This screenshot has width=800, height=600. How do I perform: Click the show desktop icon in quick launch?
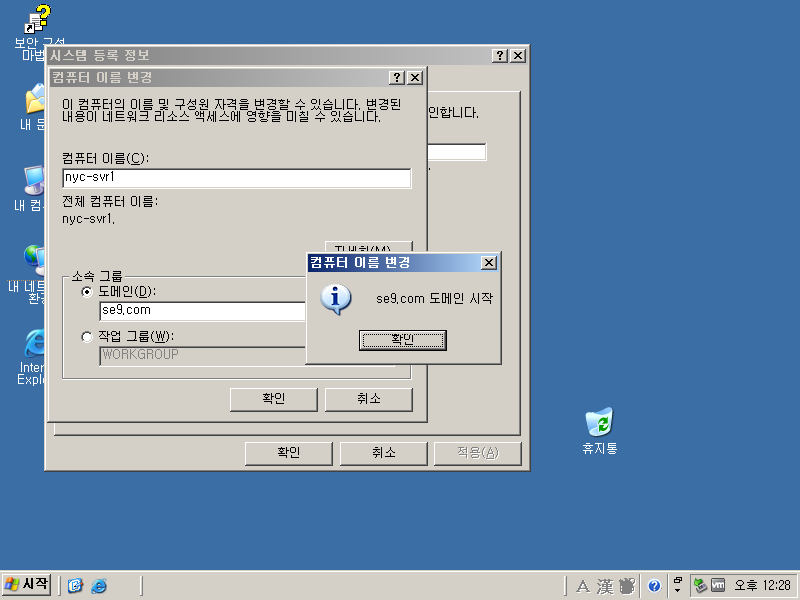click(75, 586)
